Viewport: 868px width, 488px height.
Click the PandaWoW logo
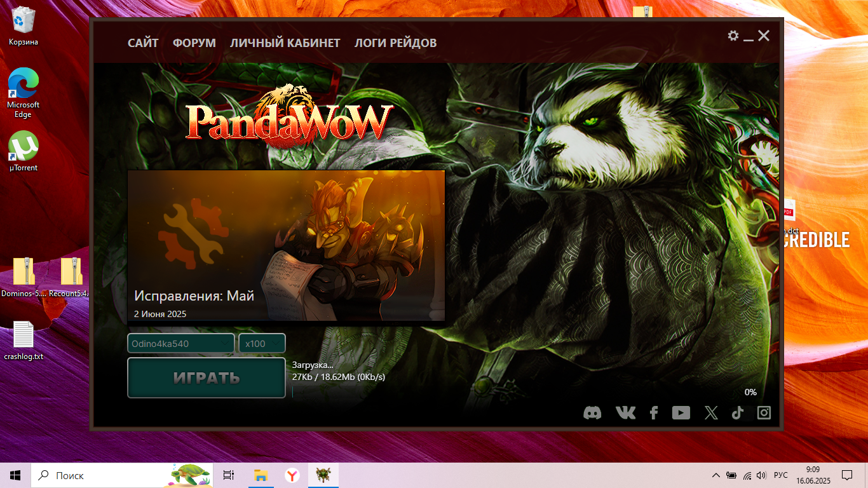pos(289,118)
